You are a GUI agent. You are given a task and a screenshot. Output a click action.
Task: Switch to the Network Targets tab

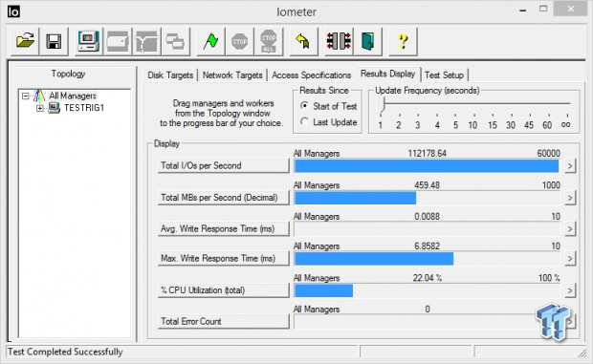click(232, 75)
